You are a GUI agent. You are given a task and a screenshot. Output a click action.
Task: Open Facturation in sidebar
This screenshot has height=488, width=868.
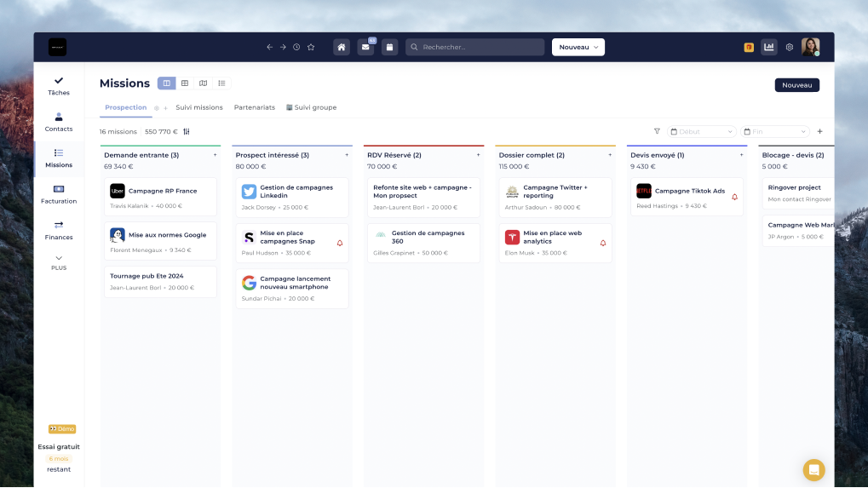59,195
